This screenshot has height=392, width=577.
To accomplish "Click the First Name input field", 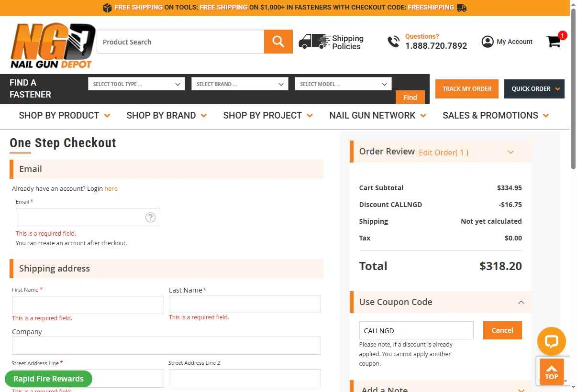I will tap(88, 305).
